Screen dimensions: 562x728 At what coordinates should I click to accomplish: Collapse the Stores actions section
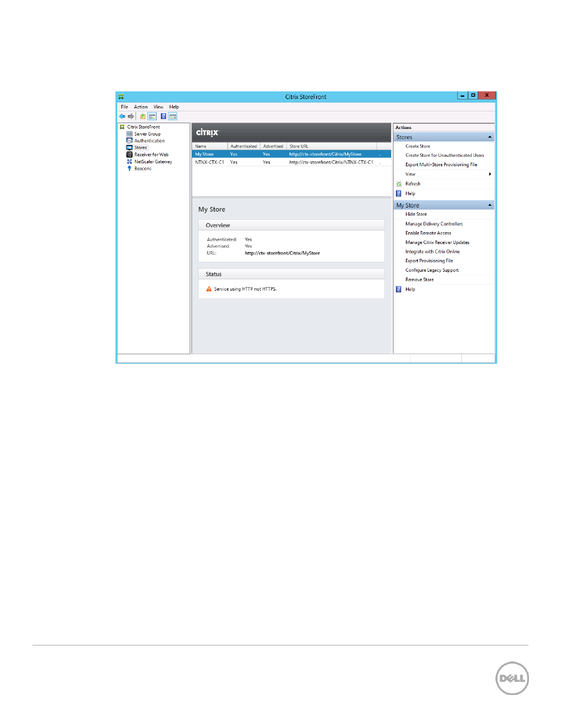490,137
